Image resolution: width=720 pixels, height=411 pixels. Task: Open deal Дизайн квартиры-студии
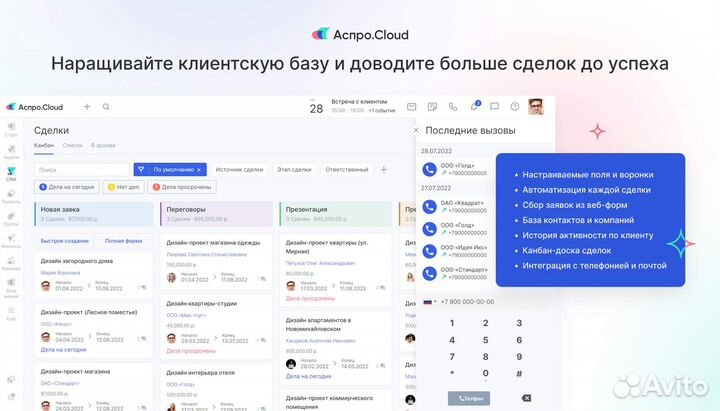pos(202,304)
